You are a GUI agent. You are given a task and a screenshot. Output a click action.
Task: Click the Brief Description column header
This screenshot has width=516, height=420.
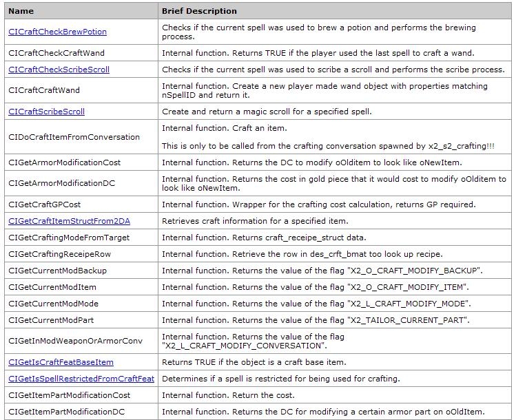pyautogui.click(x=199, y=11)
